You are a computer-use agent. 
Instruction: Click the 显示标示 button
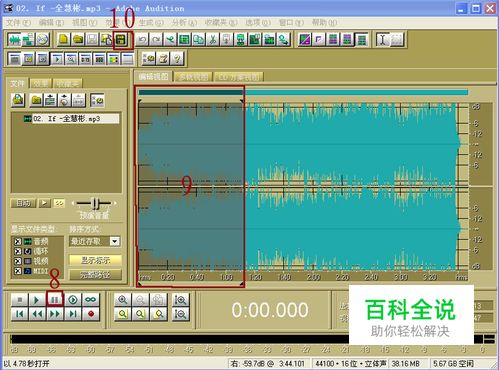[95, 260]
